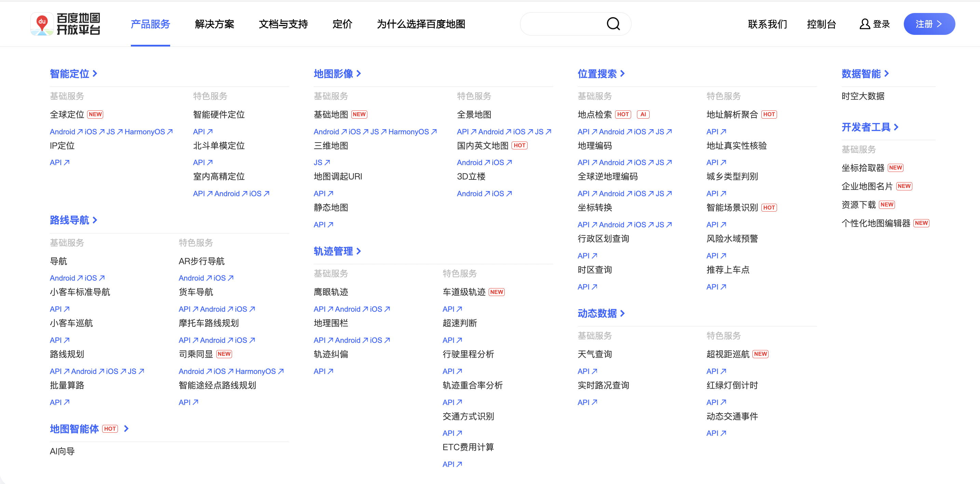
Task: Click HOT badge beside 国内英文地图
Action: pos(519,146)
